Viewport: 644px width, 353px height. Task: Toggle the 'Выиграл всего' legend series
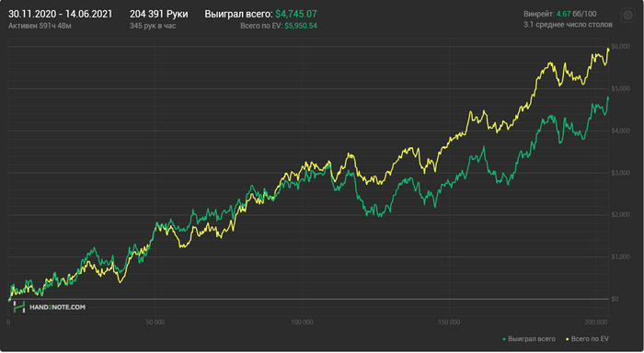tap(529, 339)
